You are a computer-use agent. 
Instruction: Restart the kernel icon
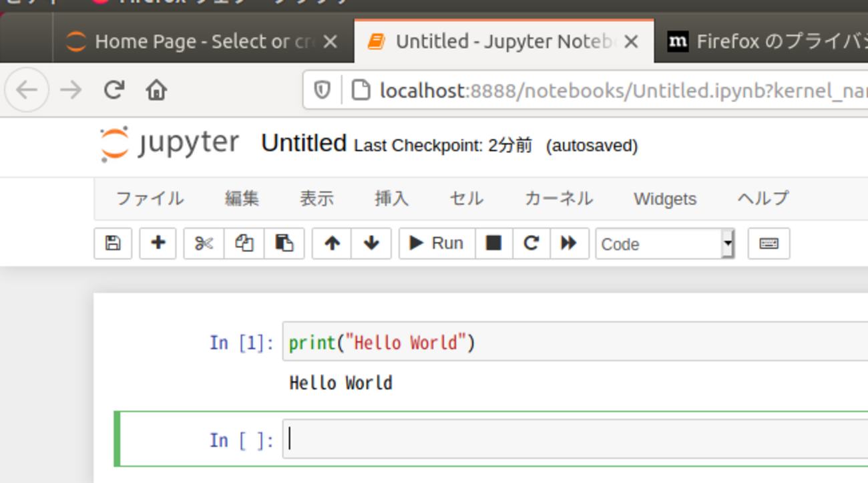click(x=531, y=243)
